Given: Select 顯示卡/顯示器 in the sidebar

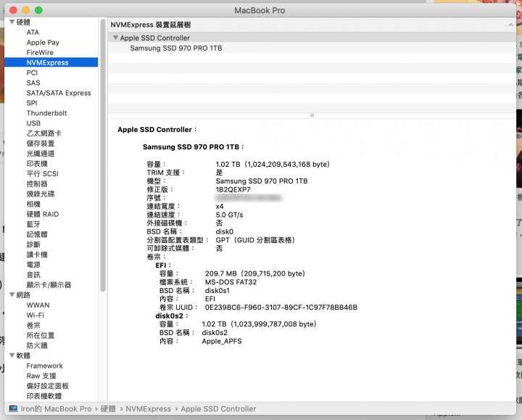Looking at the screenshot, I should [49, 285].
